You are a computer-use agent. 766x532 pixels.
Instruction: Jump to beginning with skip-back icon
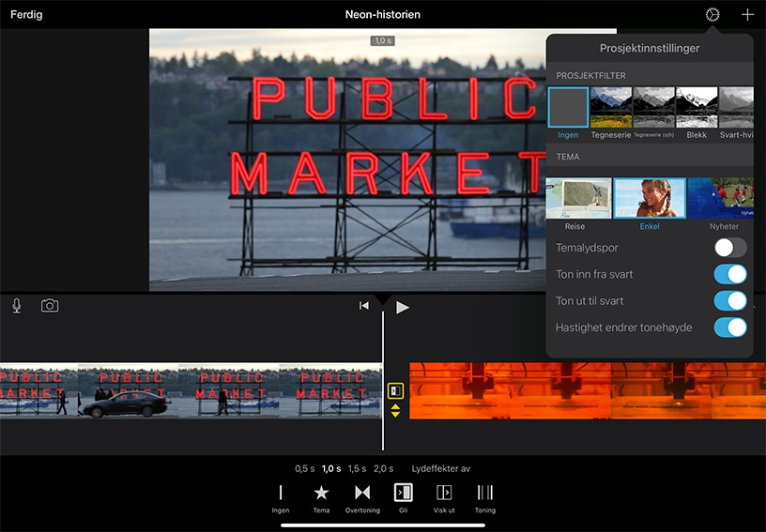(x=364, y=306)
